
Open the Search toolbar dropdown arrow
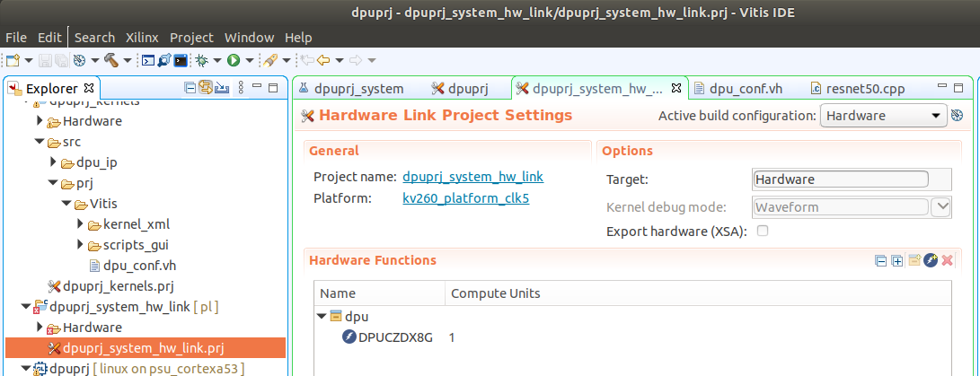tap(287, 61)
